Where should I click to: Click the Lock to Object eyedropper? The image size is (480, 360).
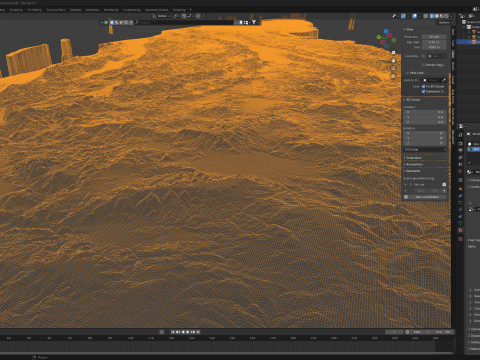[x=444, y=80]
